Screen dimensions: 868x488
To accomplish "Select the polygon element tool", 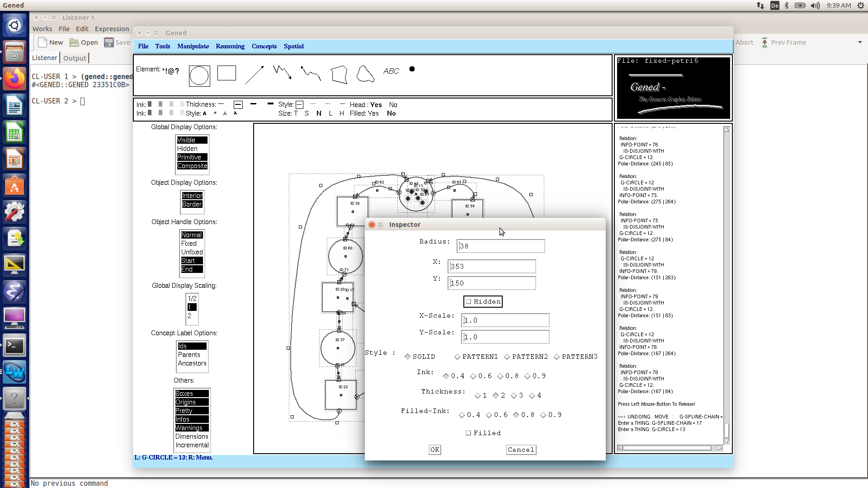I will (x=339, y=75).
